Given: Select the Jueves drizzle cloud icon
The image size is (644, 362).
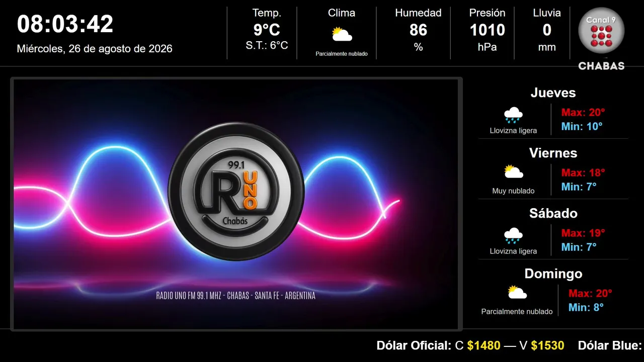Looking at the screenshot, I should point(513,115).
